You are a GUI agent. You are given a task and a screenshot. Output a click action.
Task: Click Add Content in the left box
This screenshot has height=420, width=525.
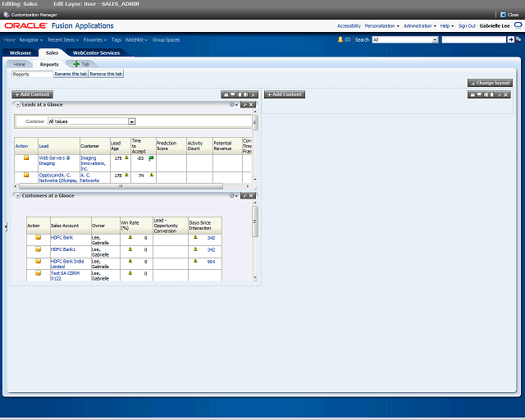[x=33, y=94]
